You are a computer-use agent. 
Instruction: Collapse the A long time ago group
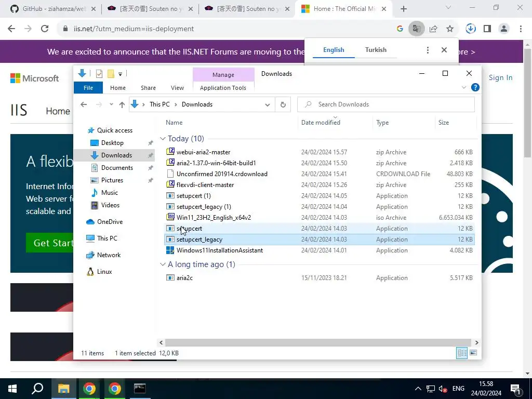[x=163, y=264]
